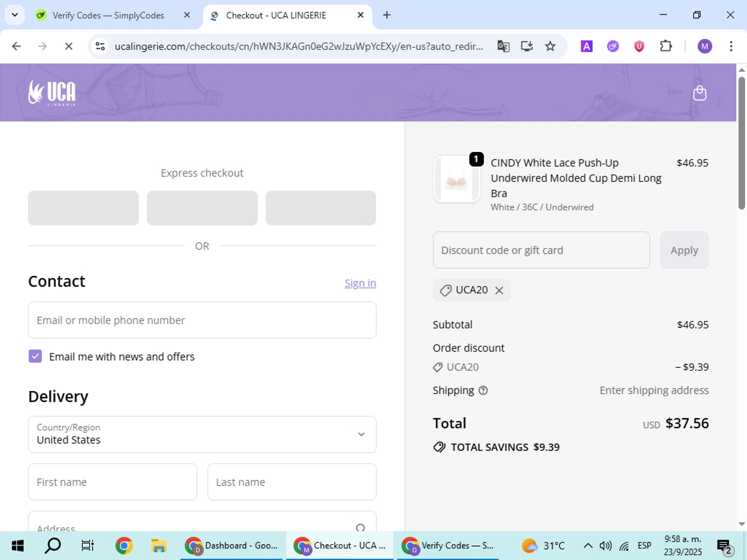Open the volume control in the tray
The width and height of the screenshot is (747, 560).
pos(606,546)
